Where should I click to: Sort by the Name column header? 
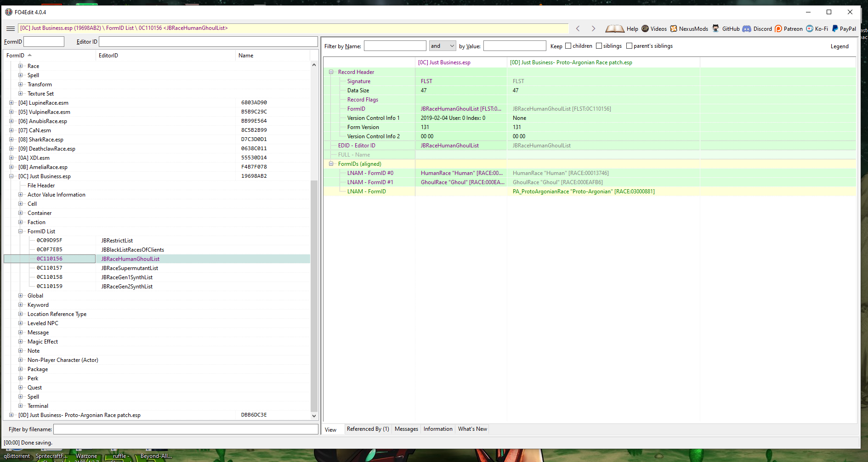(273, 56)
